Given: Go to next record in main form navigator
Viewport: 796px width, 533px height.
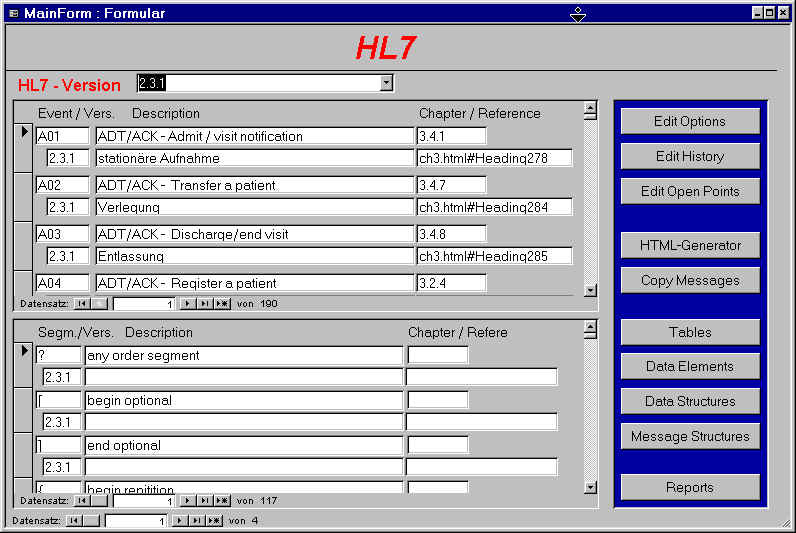Looking at the screenshot, I should tap(179, 520).
